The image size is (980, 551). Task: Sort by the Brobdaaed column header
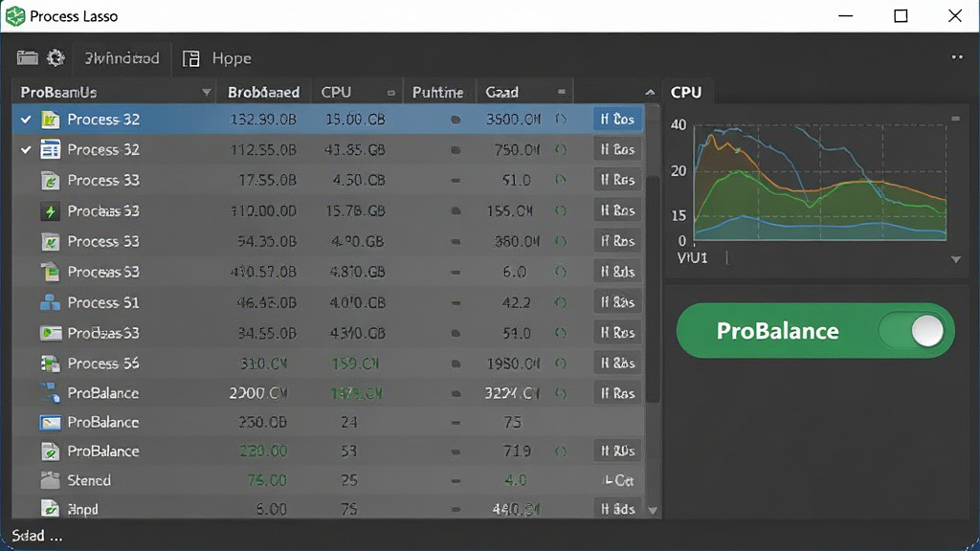[264, 93]
